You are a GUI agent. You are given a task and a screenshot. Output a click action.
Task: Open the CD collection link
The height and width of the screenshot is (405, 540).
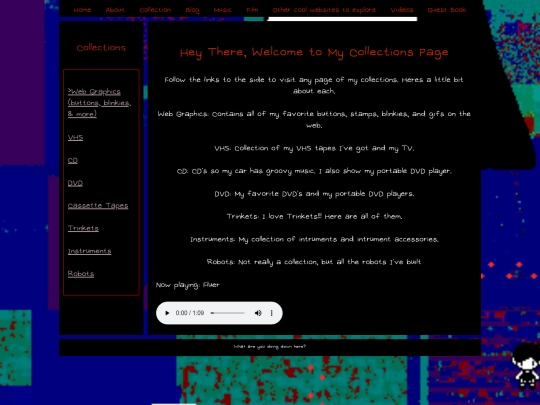(x=73, y=160)
